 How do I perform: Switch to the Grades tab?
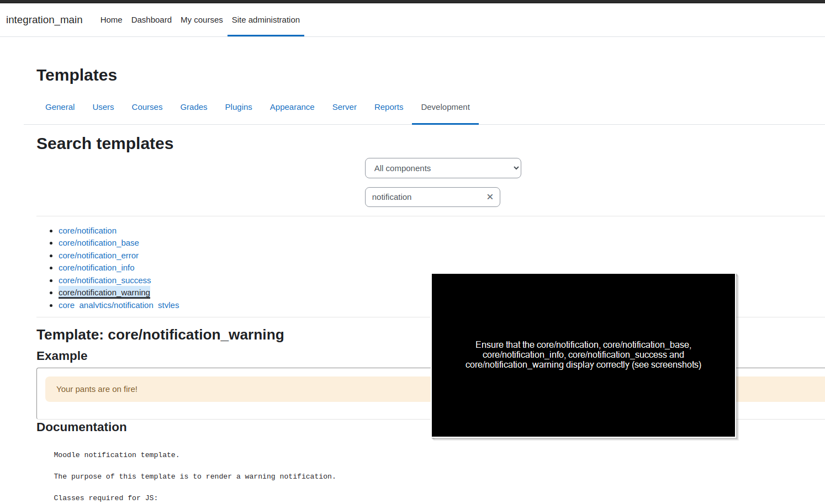(x=194, y=107)
